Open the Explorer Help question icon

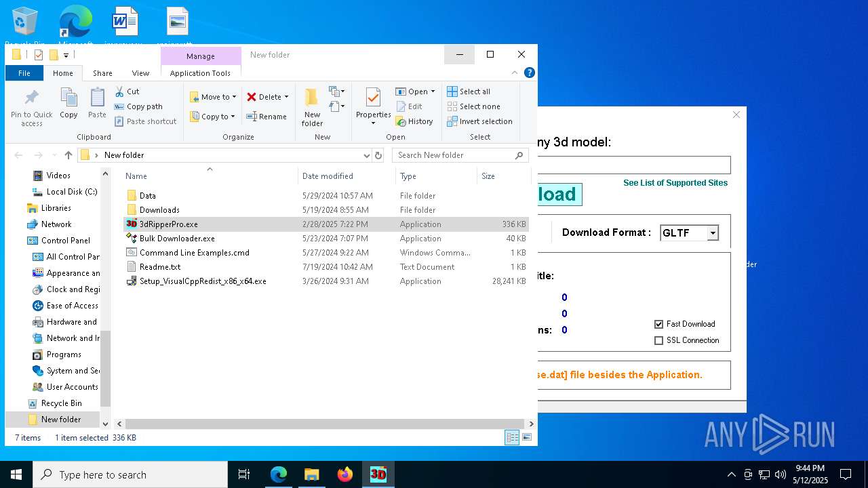click(x=530, y=73)
